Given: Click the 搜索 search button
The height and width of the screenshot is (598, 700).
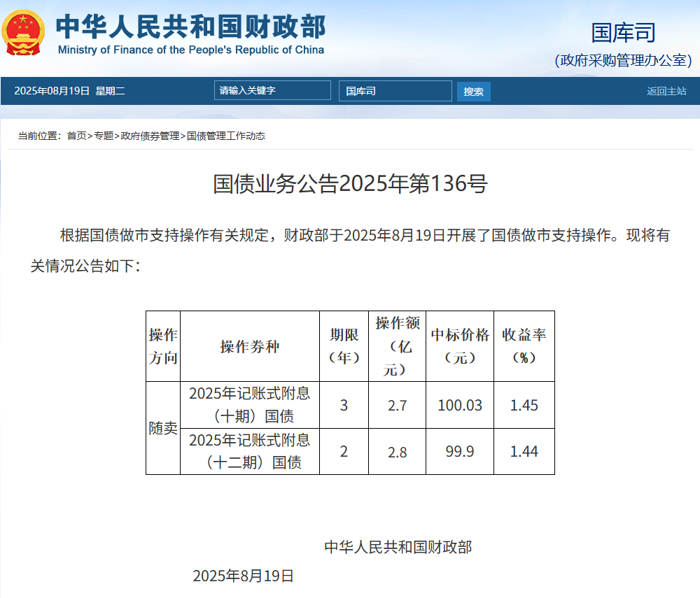Looking at the screenshot, I should (x=474, y=91).
